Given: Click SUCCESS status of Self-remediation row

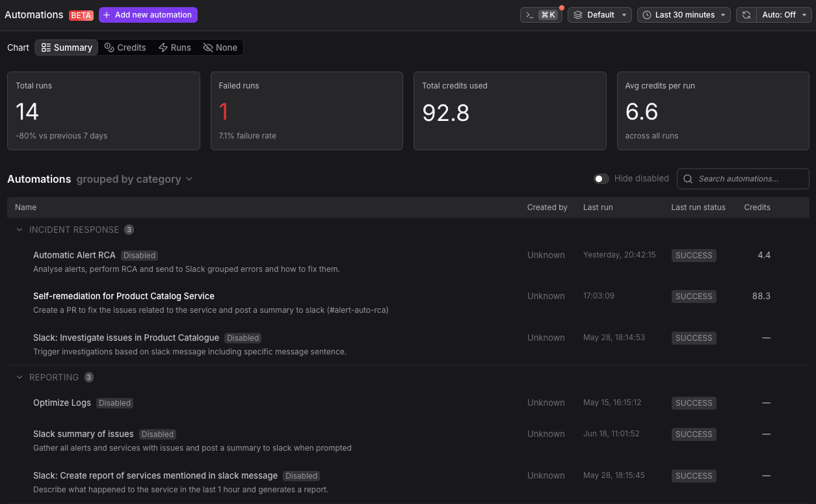Looking at the screenshot, I should pyautogui.click(x=694, y=297).
